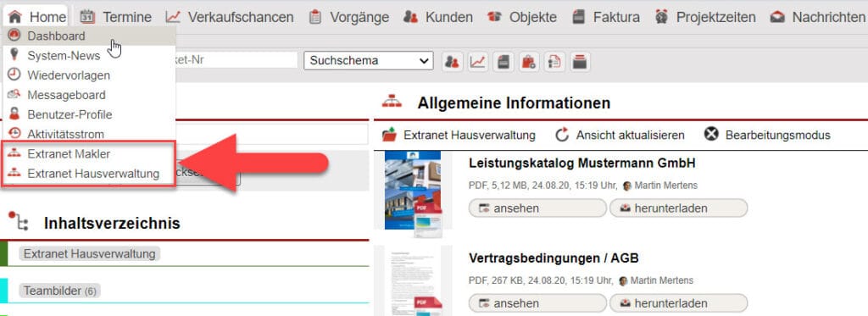The image size is (868, 316).
Task: Click the dark invoice document toolbar icon
Action: 504,62
